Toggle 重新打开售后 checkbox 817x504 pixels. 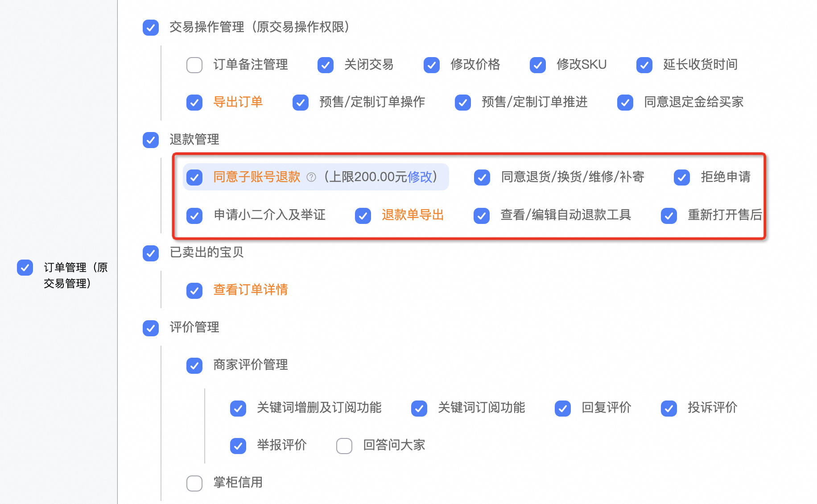click(669, 216)
